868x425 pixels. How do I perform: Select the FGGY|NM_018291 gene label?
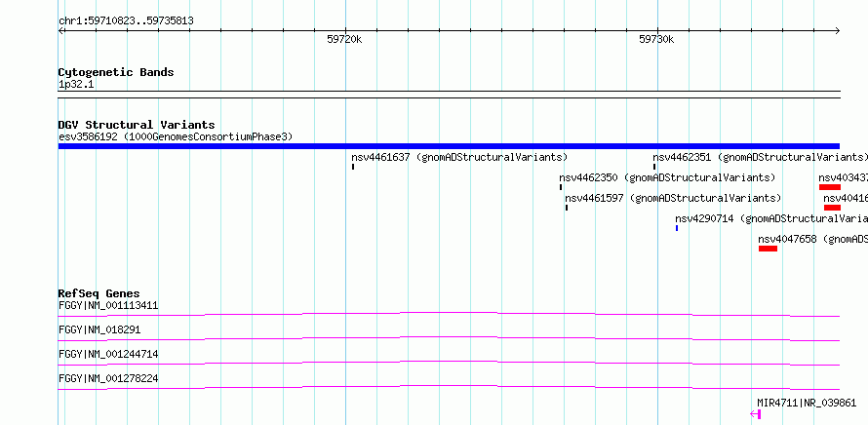point(99,329)
